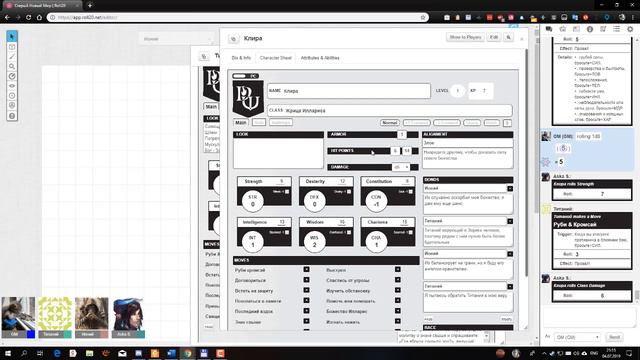Toggle the checkbox on the second Bonds entry Титаний
This screenshot has width=640, height=360.
click(510, 221)
